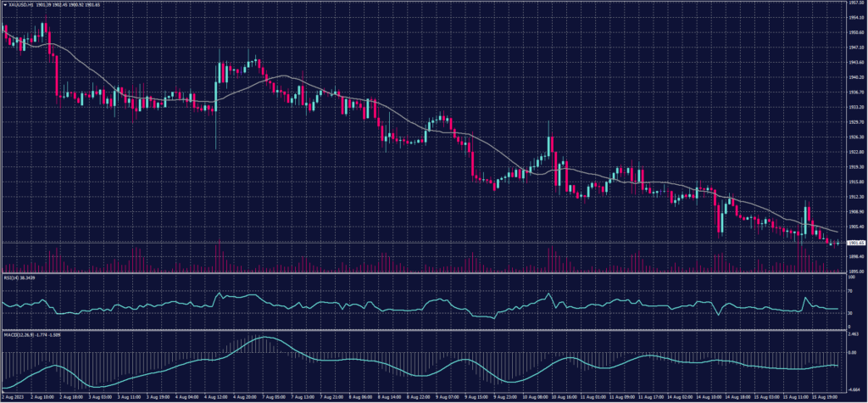This screenshot has height=403, width=868.
Task: Click the 2 Aug 2023 time axis label
Action: [14, 396]
